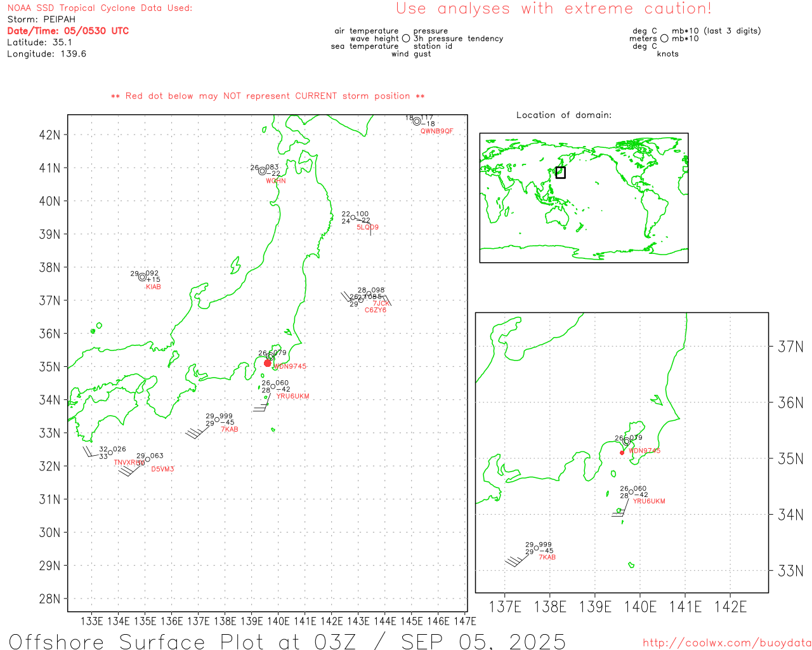Click meters legend circle at top right
Image resolution: width=812 pixels, height=650 pixels.
[x=664, y=38]
